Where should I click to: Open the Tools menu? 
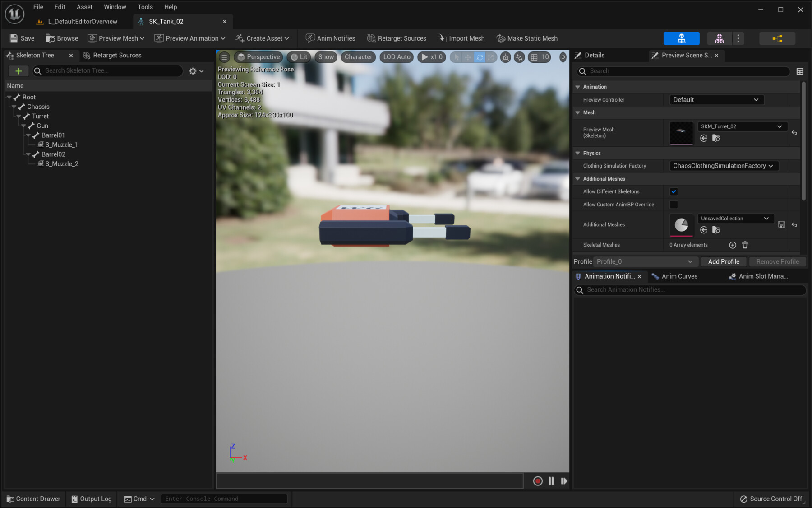pos(145,7)
